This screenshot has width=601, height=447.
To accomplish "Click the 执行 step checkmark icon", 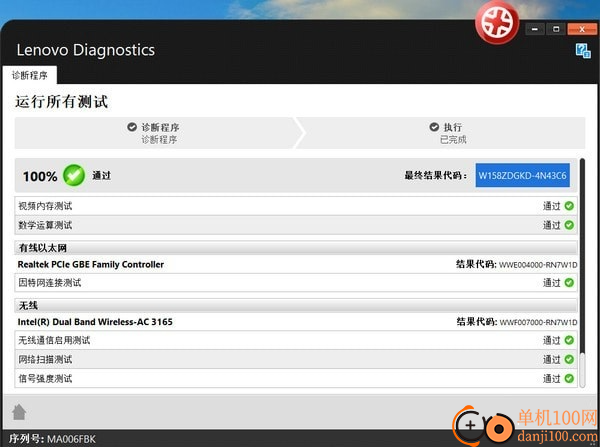I will tap(434, 127).
